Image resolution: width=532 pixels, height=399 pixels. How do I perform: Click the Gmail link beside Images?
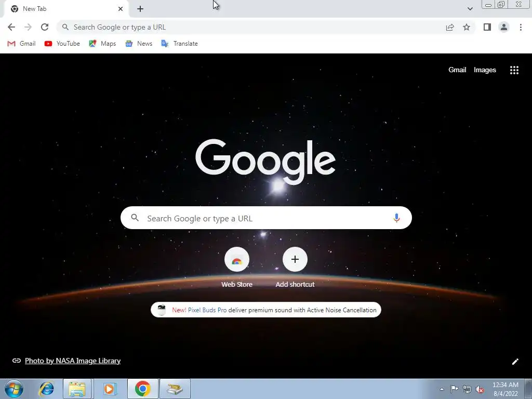457,70
